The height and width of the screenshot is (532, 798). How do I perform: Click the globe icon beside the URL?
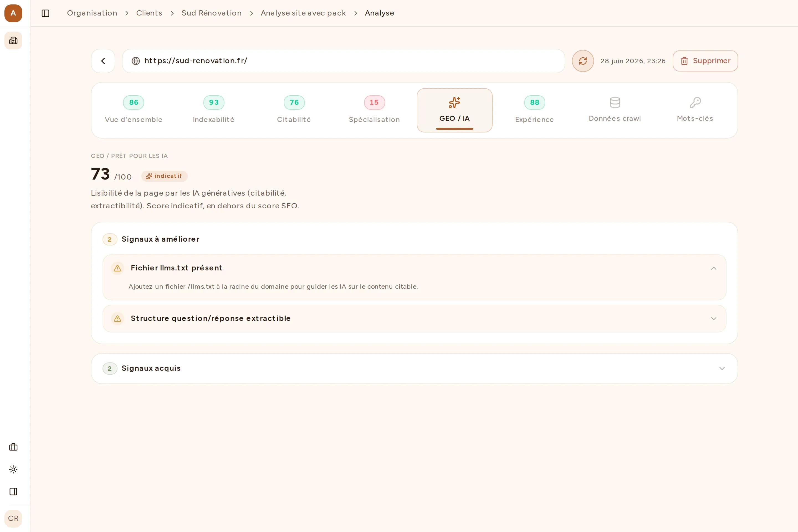point(136,61)
